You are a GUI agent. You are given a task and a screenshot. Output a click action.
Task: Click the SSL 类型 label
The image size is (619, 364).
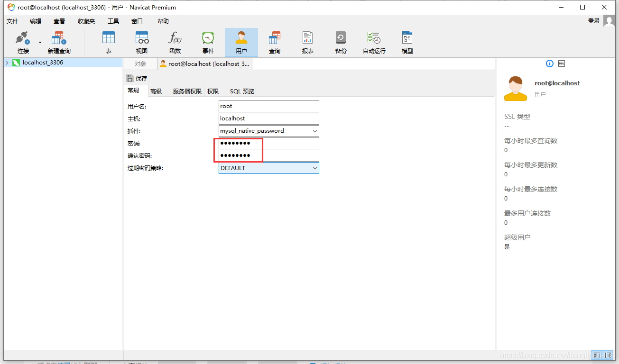tap(517, 117)
